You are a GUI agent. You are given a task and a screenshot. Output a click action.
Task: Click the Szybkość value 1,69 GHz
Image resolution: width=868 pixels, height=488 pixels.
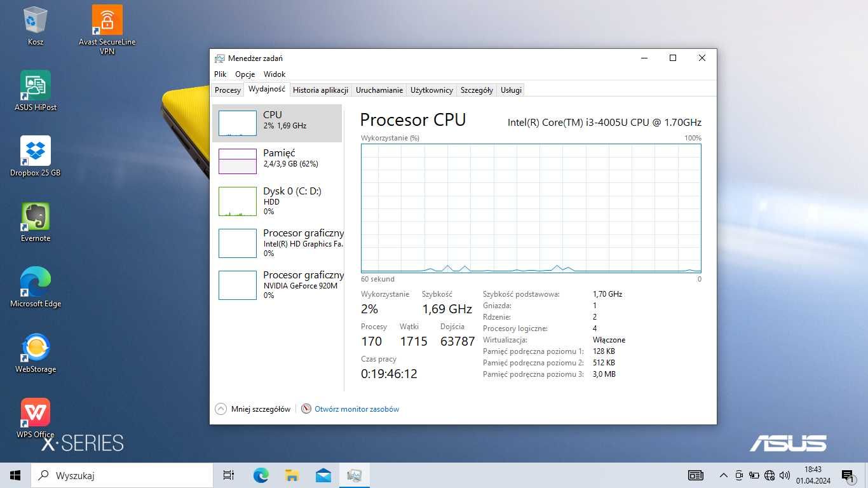(x=447, y=309)
